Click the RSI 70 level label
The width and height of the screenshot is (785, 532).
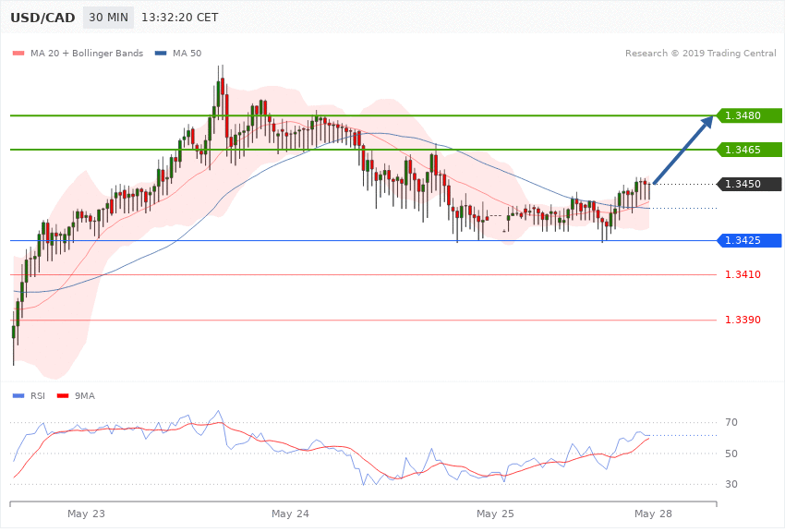point(731,422)
